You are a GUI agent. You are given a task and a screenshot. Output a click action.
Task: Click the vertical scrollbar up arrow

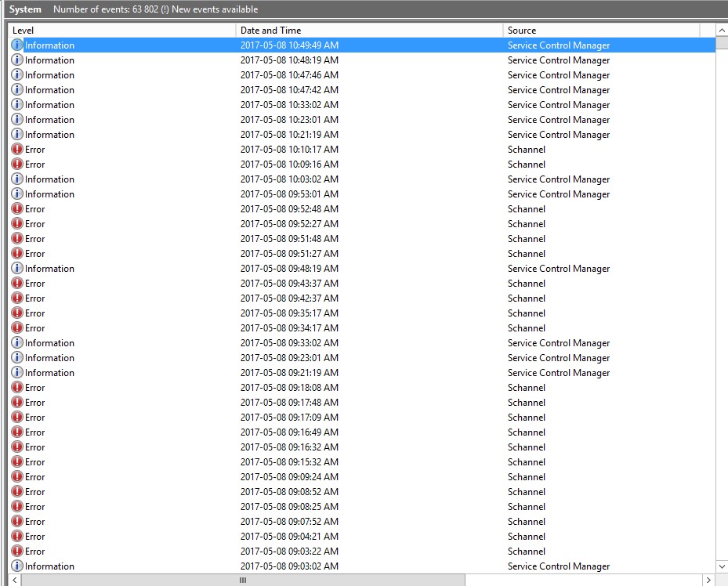722,31
